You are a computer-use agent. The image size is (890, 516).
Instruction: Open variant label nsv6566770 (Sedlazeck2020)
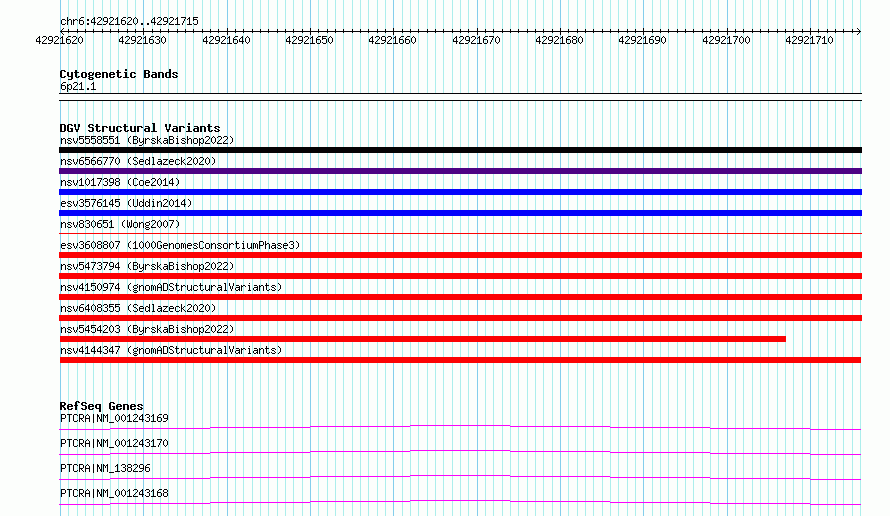point(138,161)
